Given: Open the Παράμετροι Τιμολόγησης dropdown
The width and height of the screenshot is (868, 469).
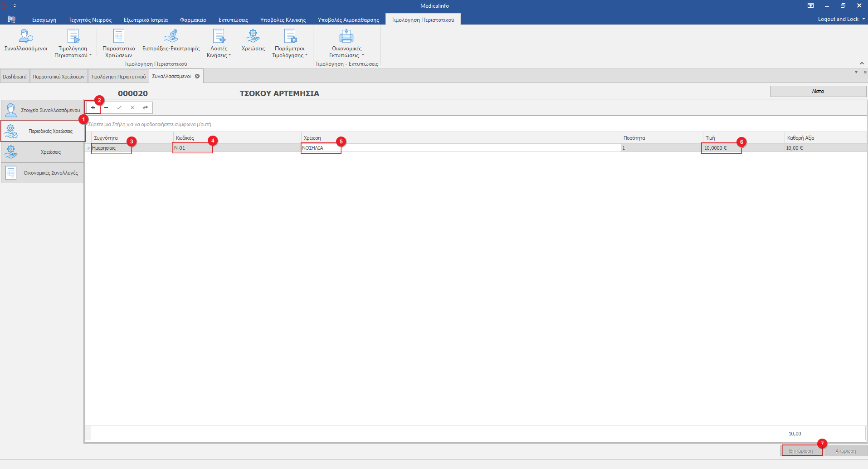Looking at the screenshot, I should pyautogui.click(x=290, y=52).
